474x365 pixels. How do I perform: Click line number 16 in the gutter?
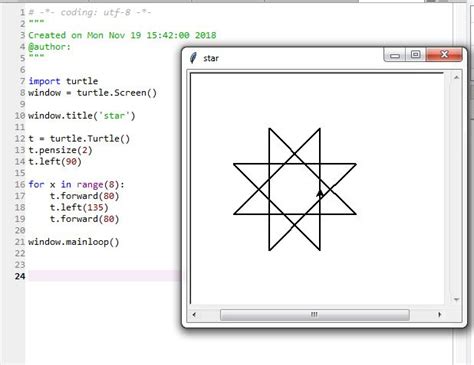pyautogui.click(x=20, y=184)
